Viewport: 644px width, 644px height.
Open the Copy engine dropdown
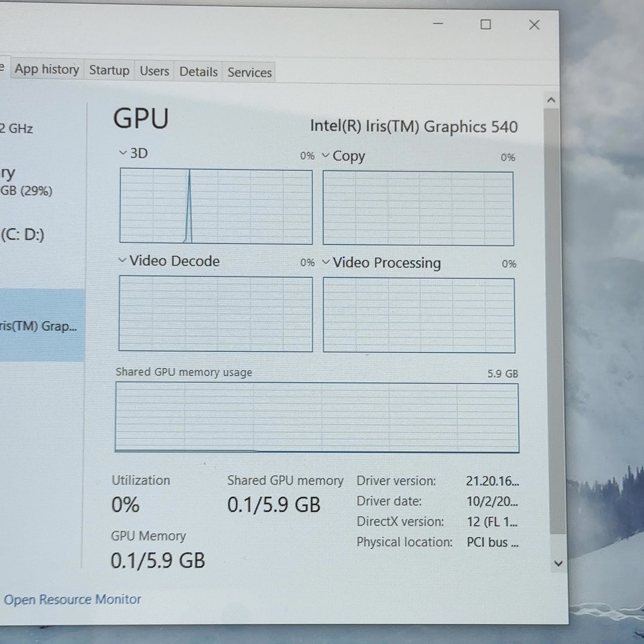click(x=326, y=156)
